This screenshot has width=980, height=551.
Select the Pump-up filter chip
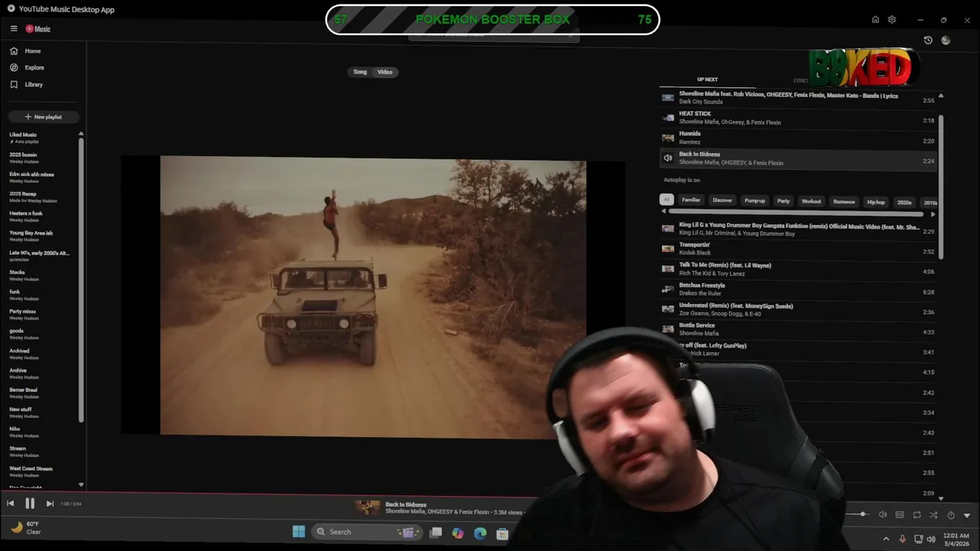click(x=755, y=201)
